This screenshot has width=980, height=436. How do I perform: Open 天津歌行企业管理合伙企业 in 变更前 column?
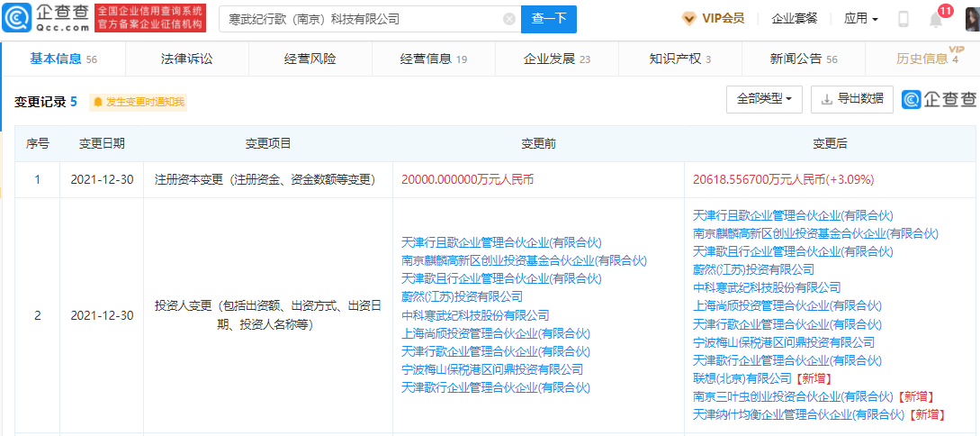click(496, 387)
